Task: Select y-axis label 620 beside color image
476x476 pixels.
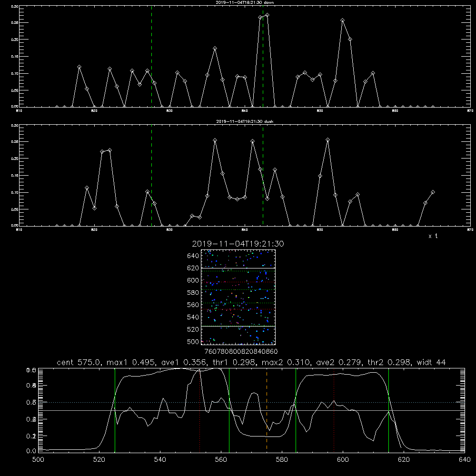Action: [x=193, y=268]
